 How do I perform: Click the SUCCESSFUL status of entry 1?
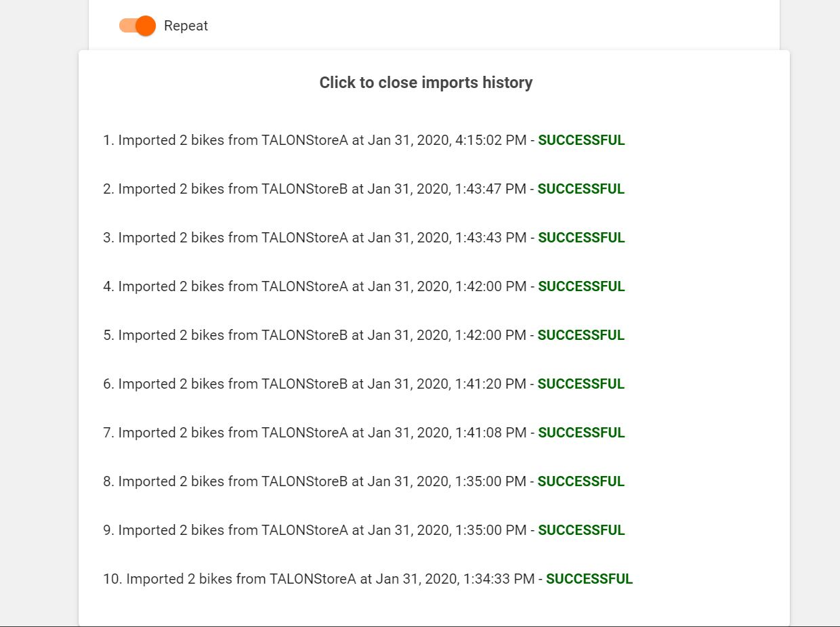[581, 140]
